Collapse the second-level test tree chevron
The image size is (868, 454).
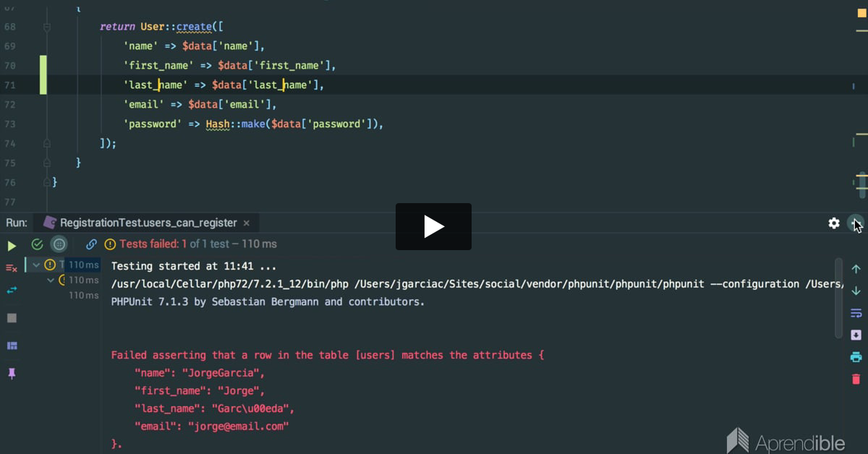tap(51, 280)
